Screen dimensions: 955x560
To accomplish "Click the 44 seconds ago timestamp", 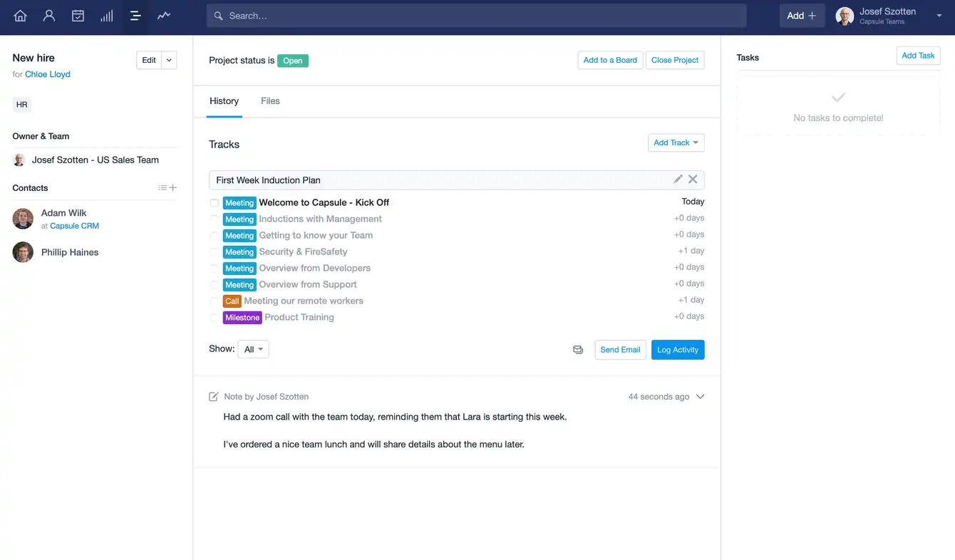I will [x=659, y=397].
